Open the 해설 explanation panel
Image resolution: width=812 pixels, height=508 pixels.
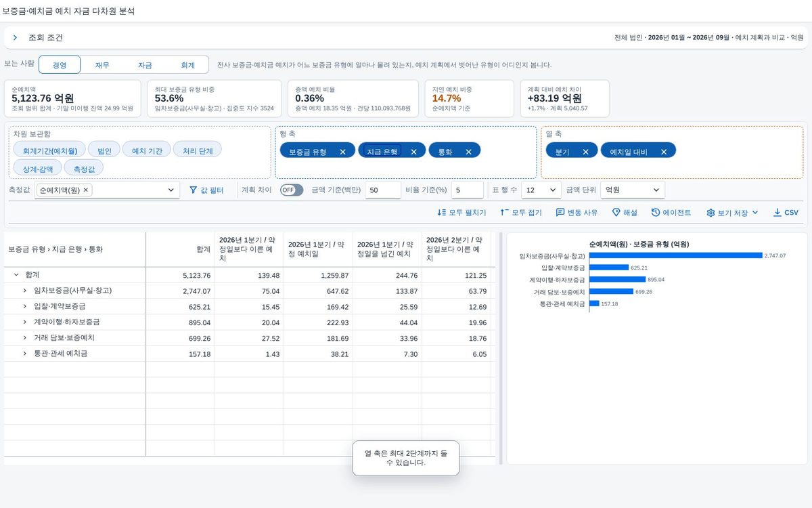[x=625, y=213]
